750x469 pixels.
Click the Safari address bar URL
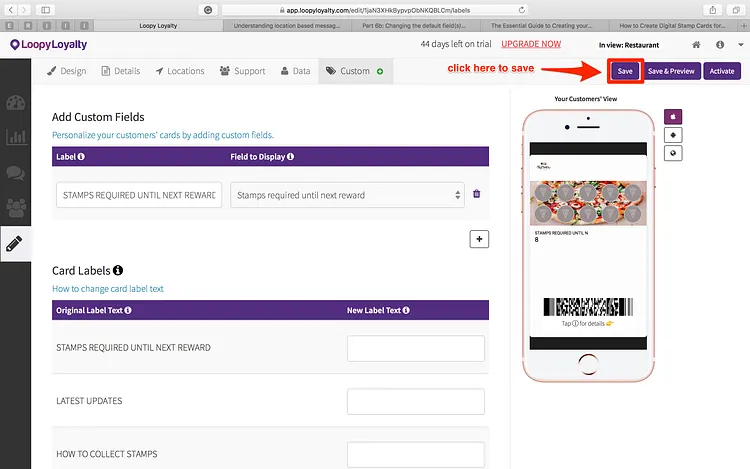point(373,10)
